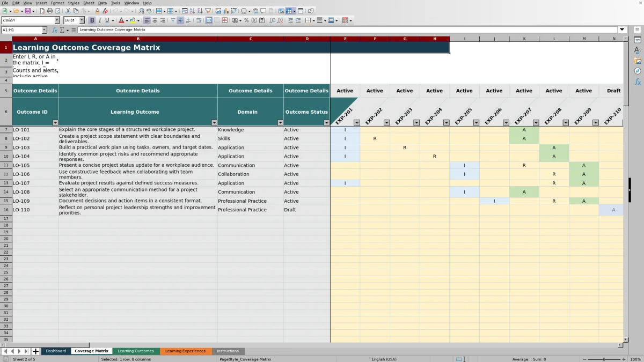Switch to Learning Experiences sheet tab

click(185, 351)
